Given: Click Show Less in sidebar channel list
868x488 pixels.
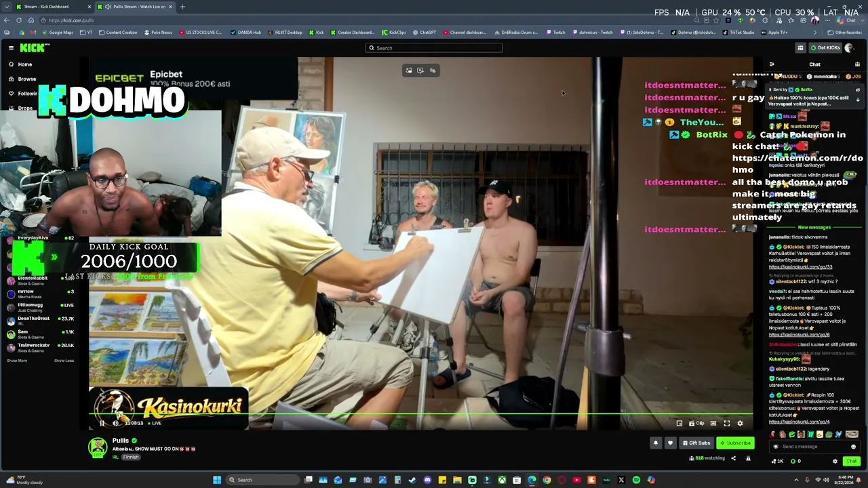Looking at the screenshot, I should (64, 361).
